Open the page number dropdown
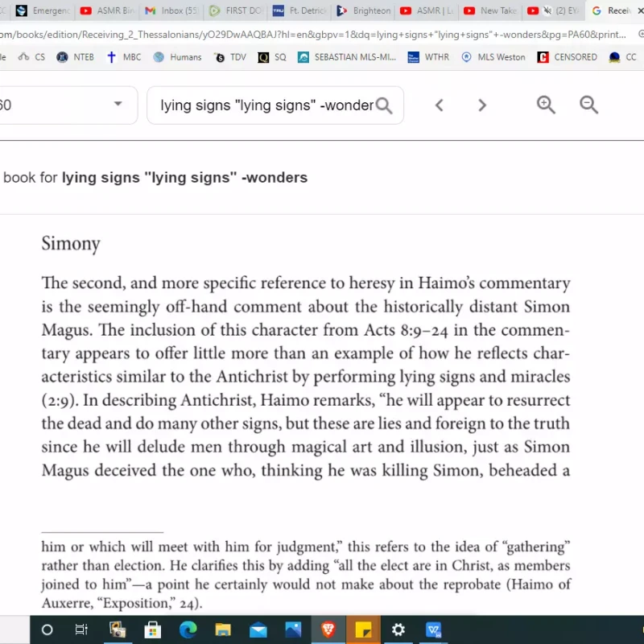Screen dimensions: 644x644 coord(118,104)
